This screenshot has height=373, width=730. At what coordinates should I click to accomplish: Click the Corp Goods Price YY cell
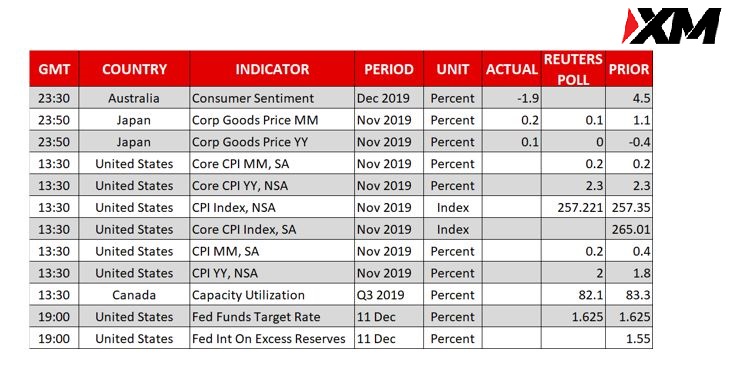pyautogui.click(x=272, y=142)
